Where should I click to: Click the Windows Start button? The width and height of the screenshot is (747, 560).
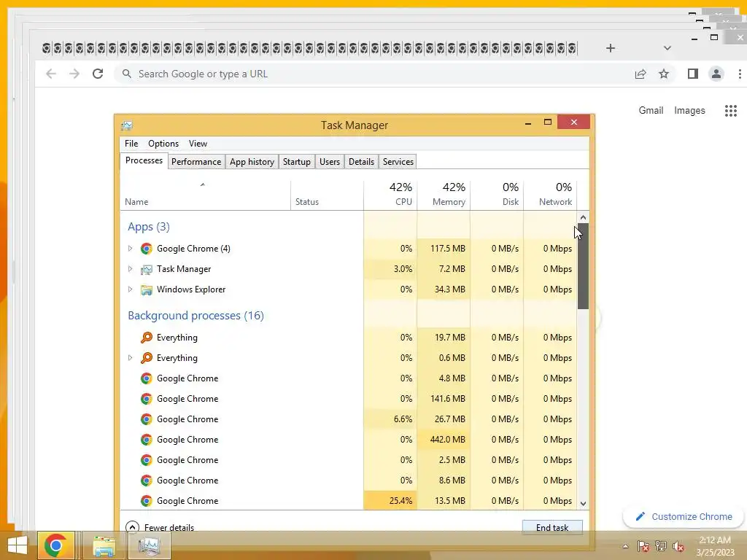(x=18, y=545)
